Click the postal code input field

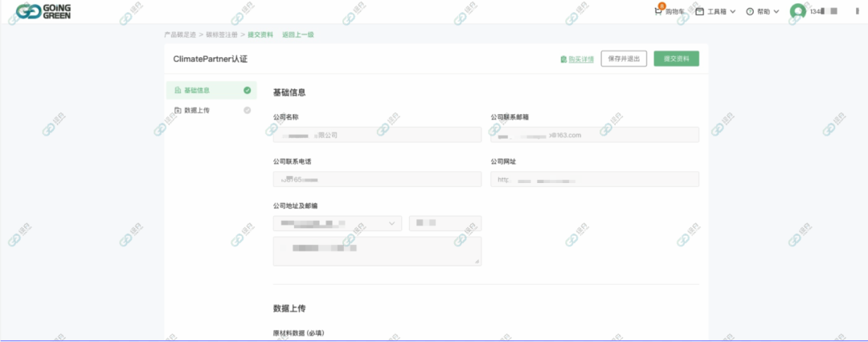coord(445,223)
